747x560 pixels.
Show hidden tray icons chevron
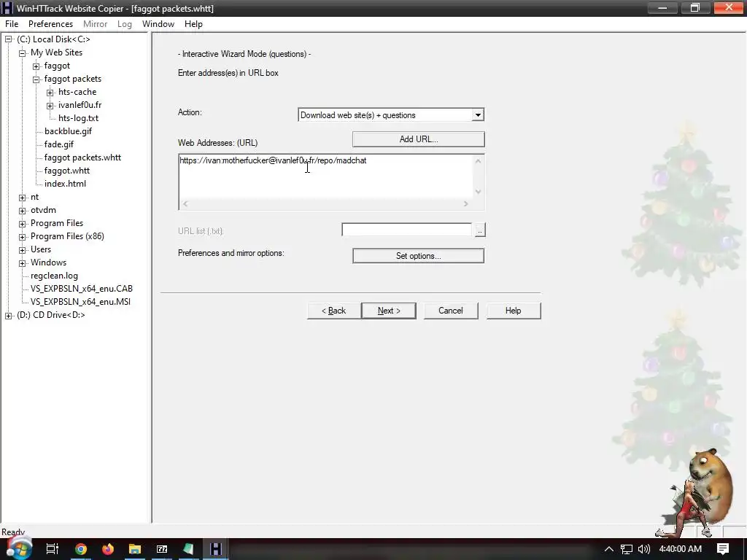(609, 549)
